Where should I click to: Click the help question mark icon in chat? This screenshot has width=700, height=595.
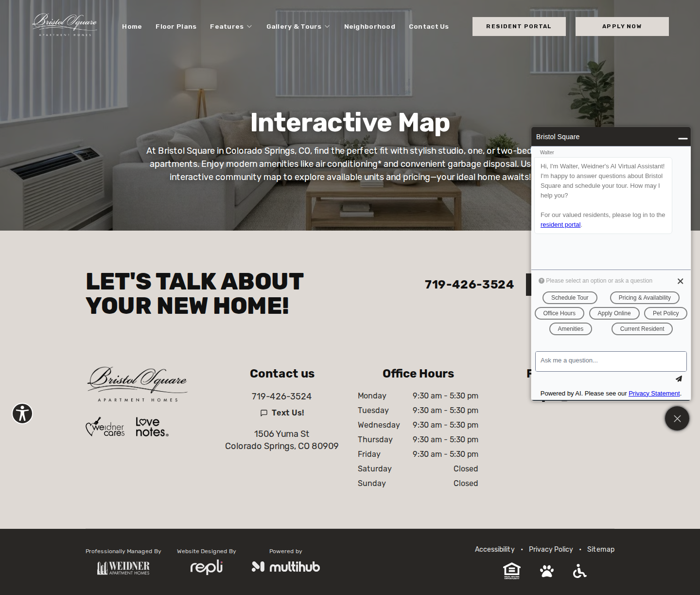tap(542, 281)
